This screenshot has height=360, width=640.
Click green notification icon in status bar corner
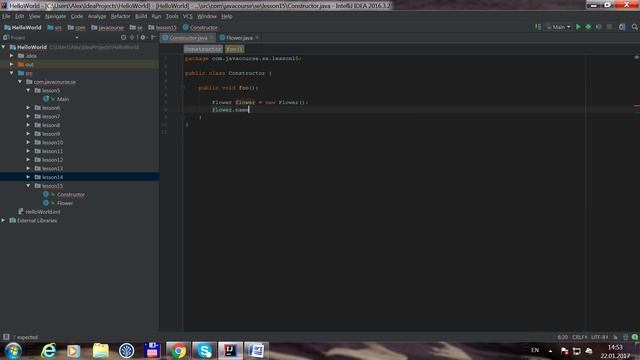(635, 337)
